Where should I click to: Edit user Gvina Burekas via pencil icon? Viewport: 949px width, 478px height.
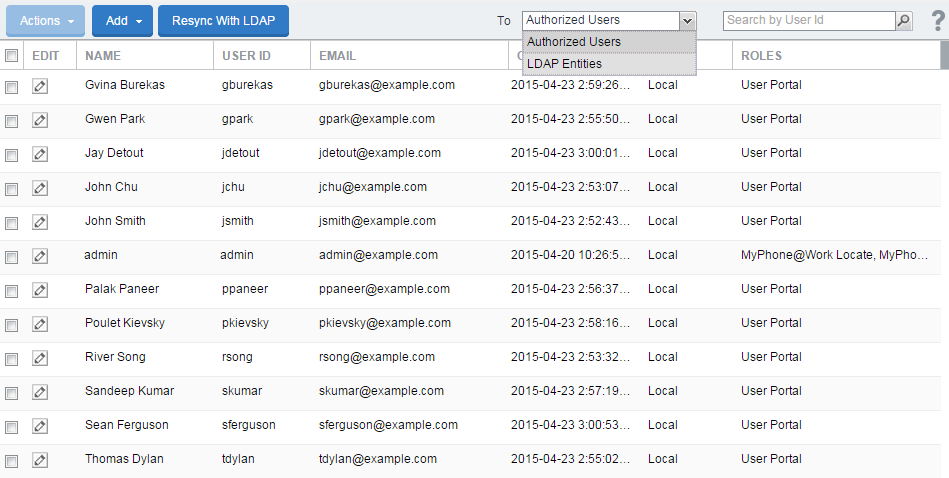[x=40, y=86]
